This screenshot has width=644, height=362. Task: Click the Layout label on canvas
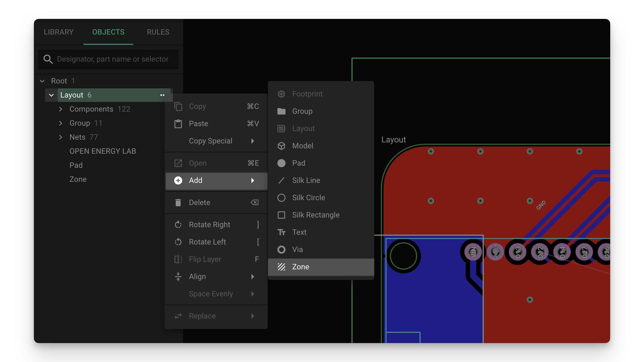[393, 140]
